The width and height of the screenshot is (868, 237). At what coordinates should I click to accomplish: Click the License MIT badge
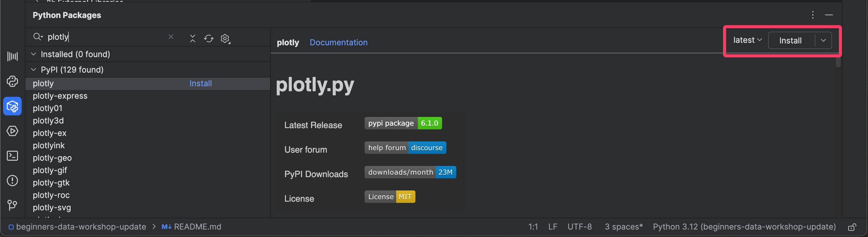point(390,197)
